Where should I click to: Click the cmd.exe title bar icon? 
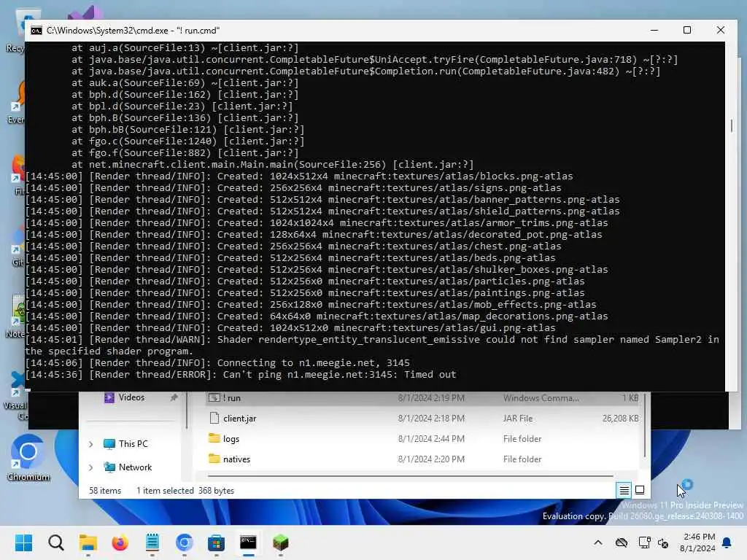[x=36, y=31]
